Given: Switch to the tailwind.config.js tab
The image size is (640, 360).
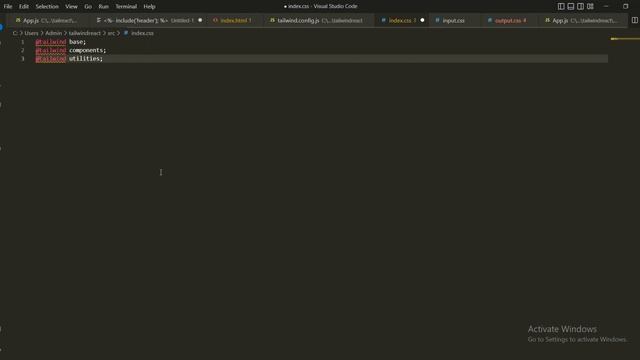Looking at the screenshot, I should pyautogui.click(x=320, y=20).
